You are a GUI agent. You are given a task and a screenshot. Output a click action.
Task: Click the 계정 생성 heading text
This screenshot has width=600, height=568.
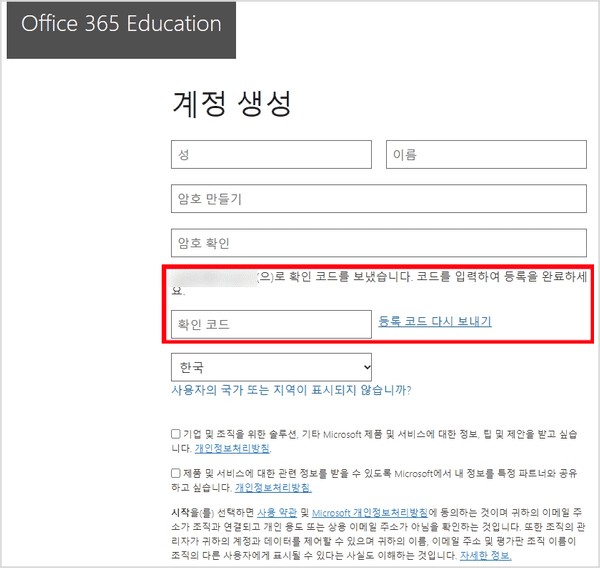tap(232, 103)
